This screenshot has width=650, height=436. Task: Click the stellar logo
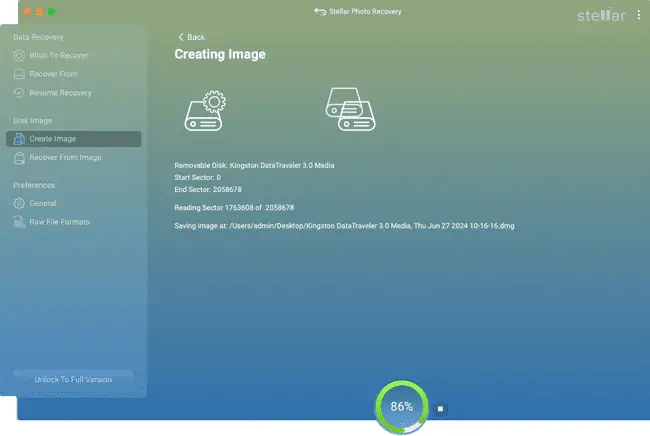point(601,15)
